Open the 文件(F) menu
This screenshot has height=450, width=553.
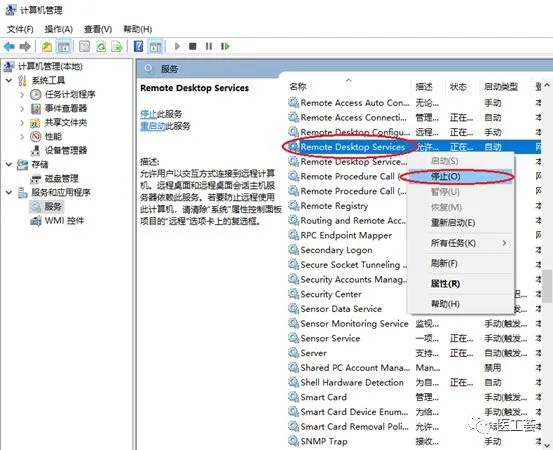[x=20, y=29]
